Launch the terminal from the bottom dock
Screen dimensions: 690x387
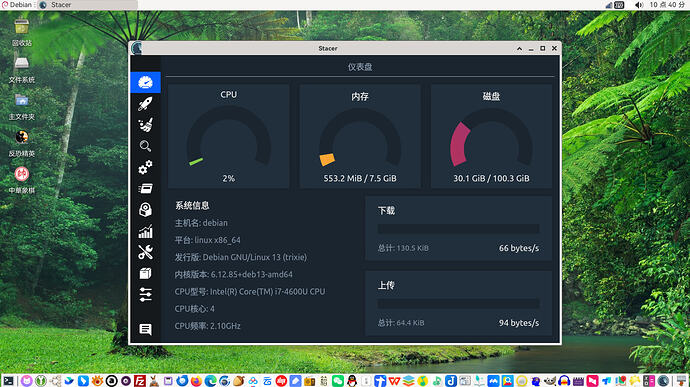tap(8, 381)
